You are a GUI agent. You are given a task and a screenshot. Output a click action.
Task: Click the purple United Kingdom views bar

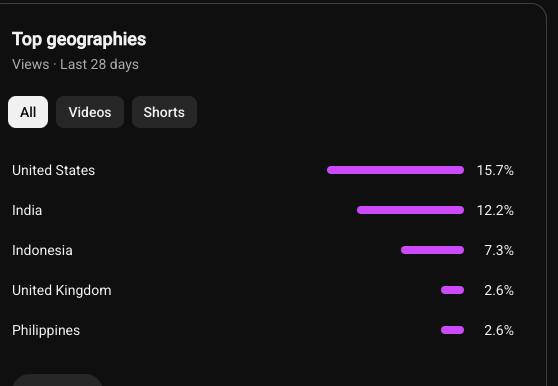[452, 290]
